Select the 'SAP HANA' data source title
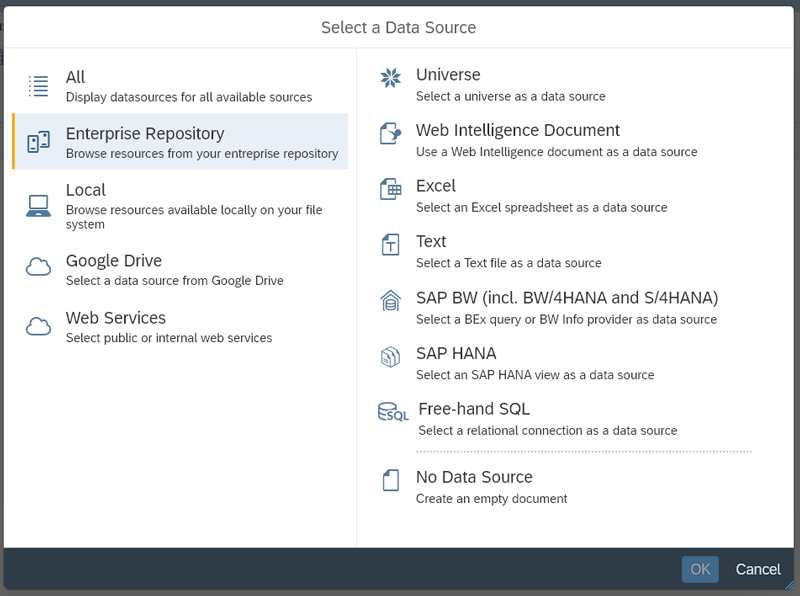Image resolution: width=800 pixels, height=596 pixels. tap(456, 353)
